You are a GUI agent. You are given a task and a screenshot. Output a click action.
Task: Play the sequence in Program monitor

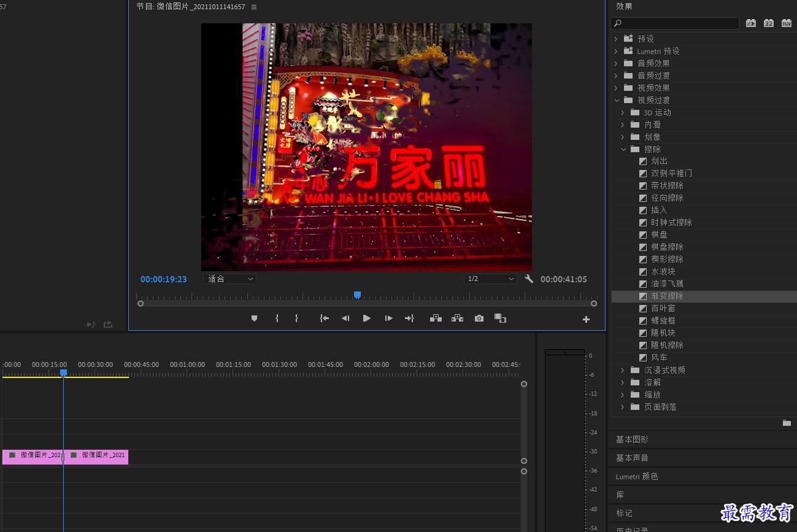[x=367, y=318]
